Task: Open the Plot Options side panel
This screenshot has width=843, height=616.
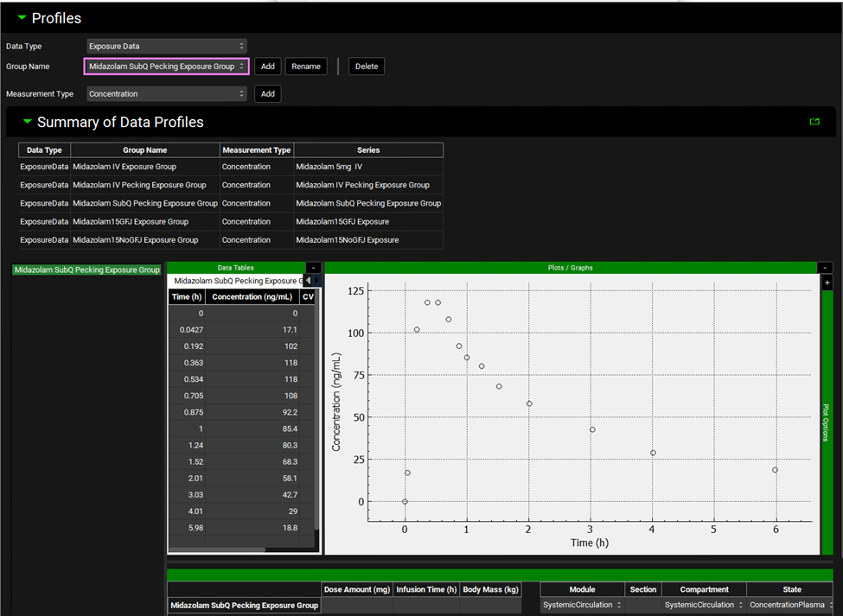Action: coord(827,422)
